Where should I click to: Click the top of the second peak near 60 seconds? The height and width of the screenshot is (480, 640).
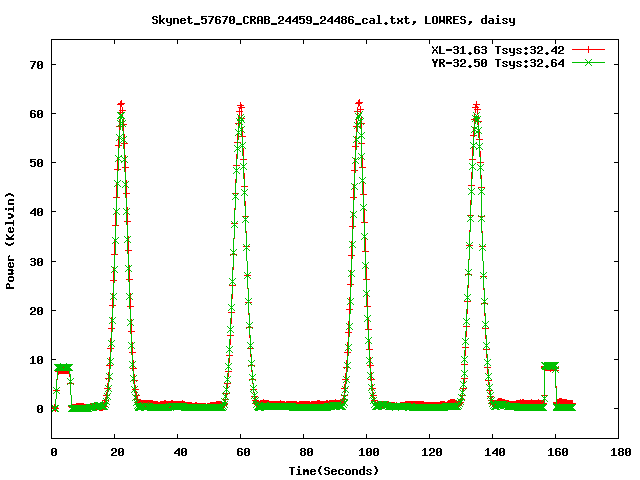pos(241,107)
